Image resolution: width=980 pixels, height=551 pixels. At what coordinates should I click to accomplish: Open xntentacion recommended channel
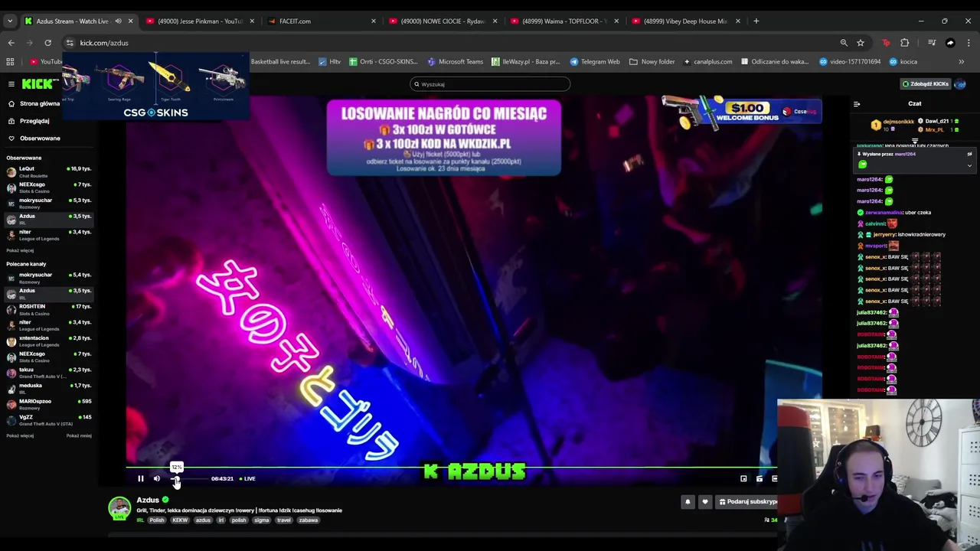click(49, 341)
